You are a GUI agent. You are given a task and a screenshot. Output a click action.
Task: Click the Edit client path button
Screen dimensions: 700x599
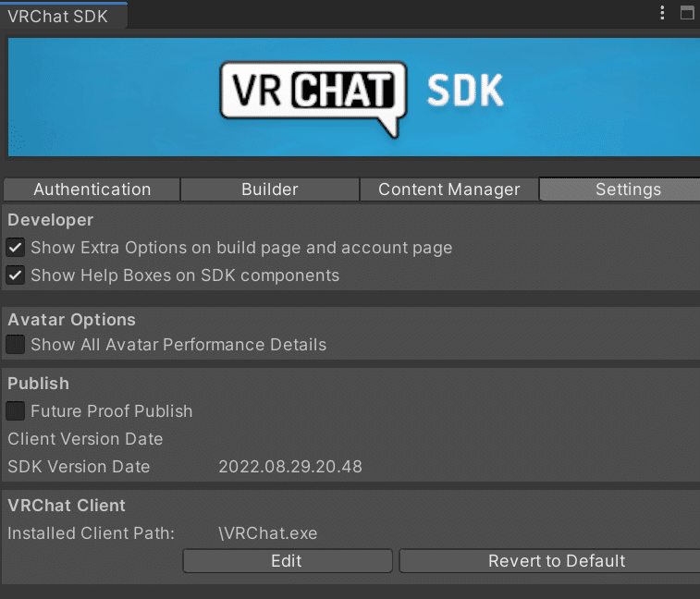[288, 560]
